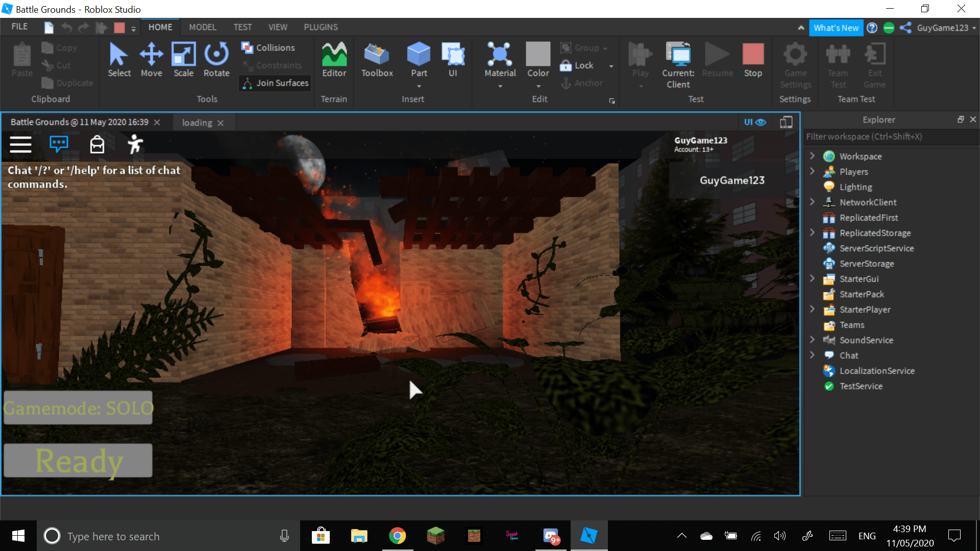Screen dimensions: 980x551
Task: Switch to the VIEW ribbon tab
Action: (x=278, y=27)
